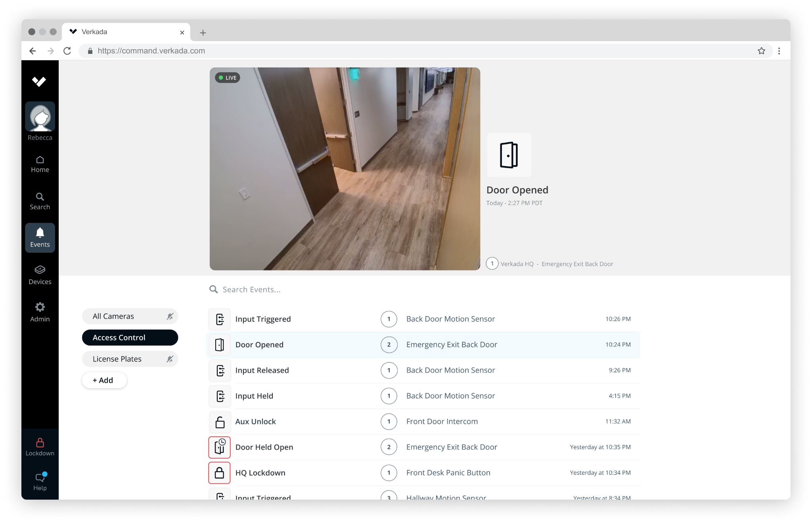Open Search in the sidebar
812x523 pixels.
(40, 201)
